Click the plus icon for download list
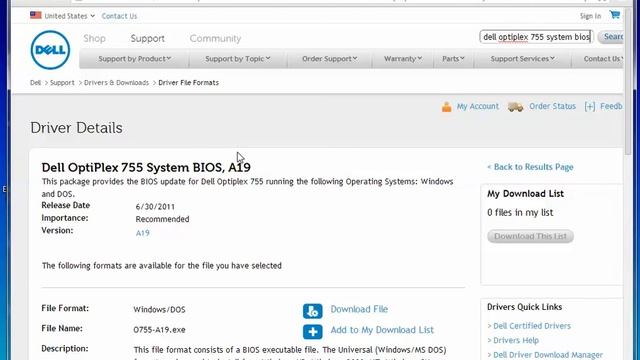The image size is (640, 360). click(313, 331)
